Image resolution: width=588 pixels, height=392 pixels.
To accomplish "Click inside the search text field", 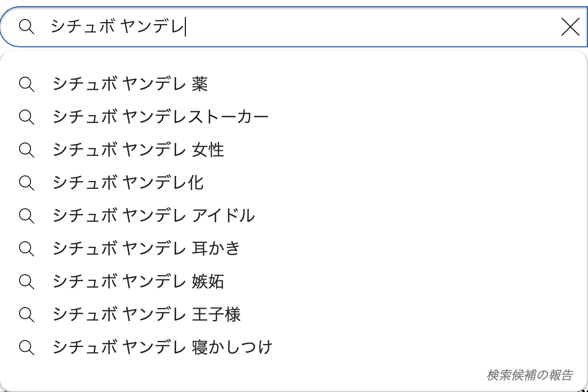I will coord(309,27).
